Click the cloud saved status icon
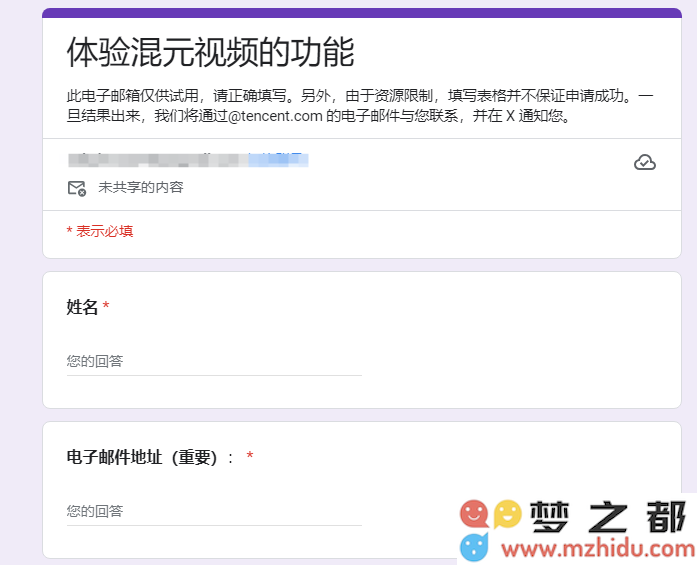Image resolution: width=697 pixels, height=565 pixels. click(645, 162)
